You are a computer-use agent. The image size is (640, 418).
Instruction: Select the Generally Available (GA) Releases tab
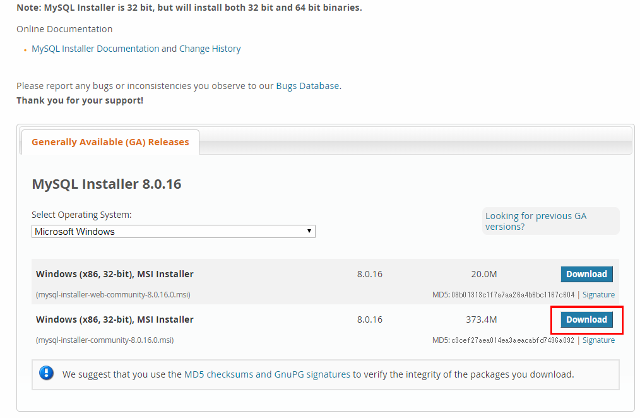[110, 142]
